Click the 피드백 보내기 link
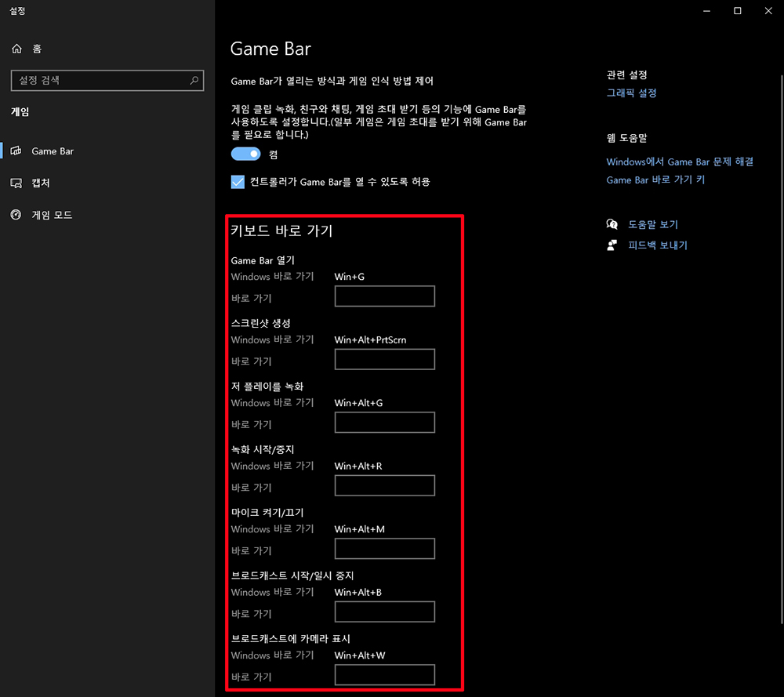This screenshot has height=697, width=784. pos(658,245)
